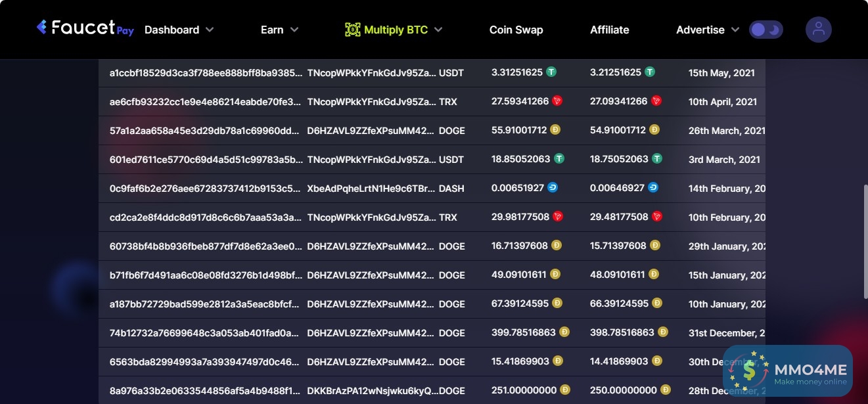Click the XbeAdPqheLrtN1He9c6TBr address
The height and width of the screenshot is (404, 868).
point(371,189)
